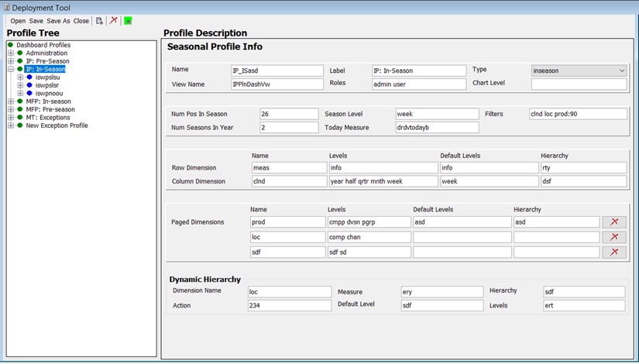639x364 pixels.
Task: Click paged dimension levels comp chan
Action: [369, 237]
